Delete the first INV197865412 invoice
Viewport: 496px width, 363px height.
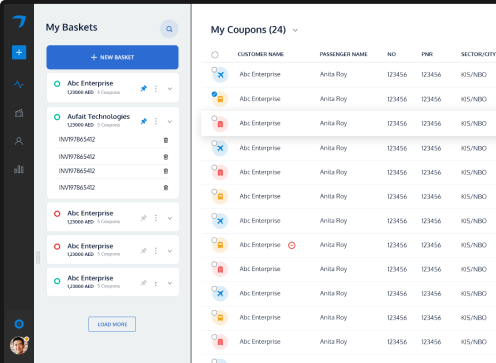tap(166, 140)
